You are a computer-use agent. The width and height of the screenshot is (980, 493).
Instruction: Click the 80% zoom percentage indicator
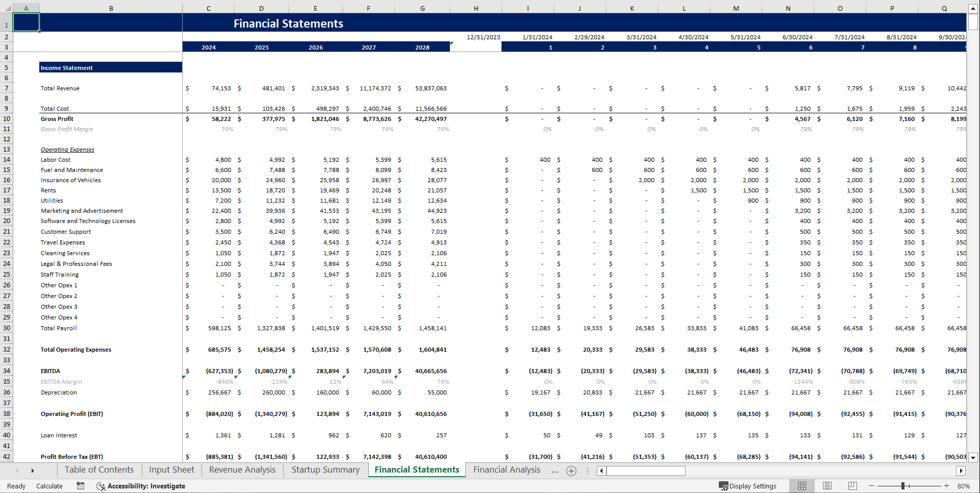tap(963, 485)
